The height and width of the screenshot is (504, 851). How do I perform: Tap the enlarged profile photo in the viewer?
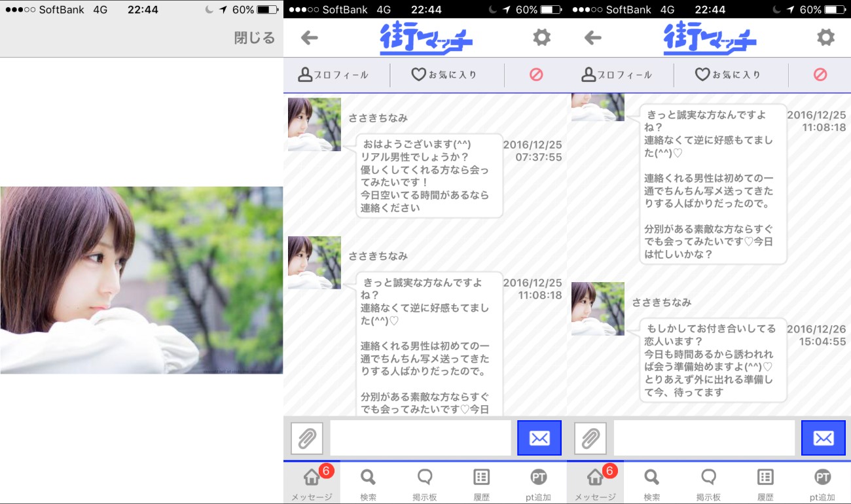click(141, 280)
